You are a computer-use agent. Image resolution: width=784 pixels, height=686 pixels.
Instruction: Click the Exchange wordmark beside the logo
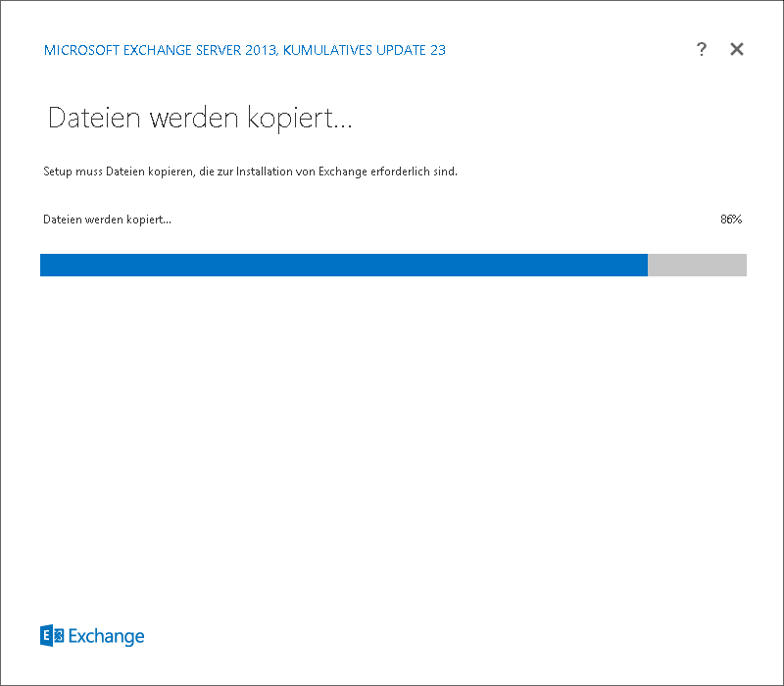[x=106, y=636]
